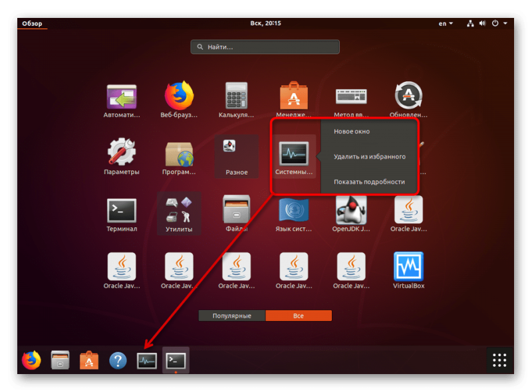Screen dimensions: 532x392
Task: Click the Обзор activities button
Action: (x=32, y=23)
